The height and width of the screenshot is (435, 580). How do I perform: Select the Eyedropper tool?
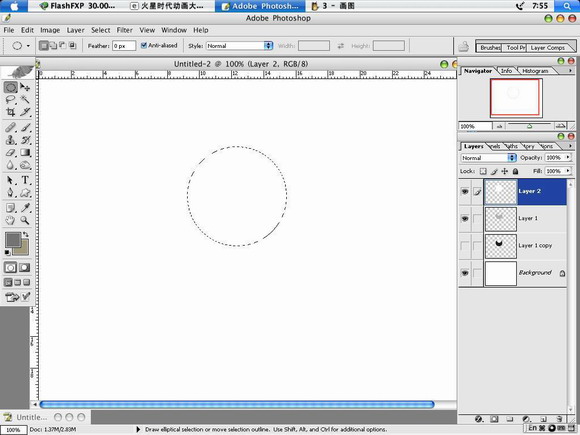point(25,208)
